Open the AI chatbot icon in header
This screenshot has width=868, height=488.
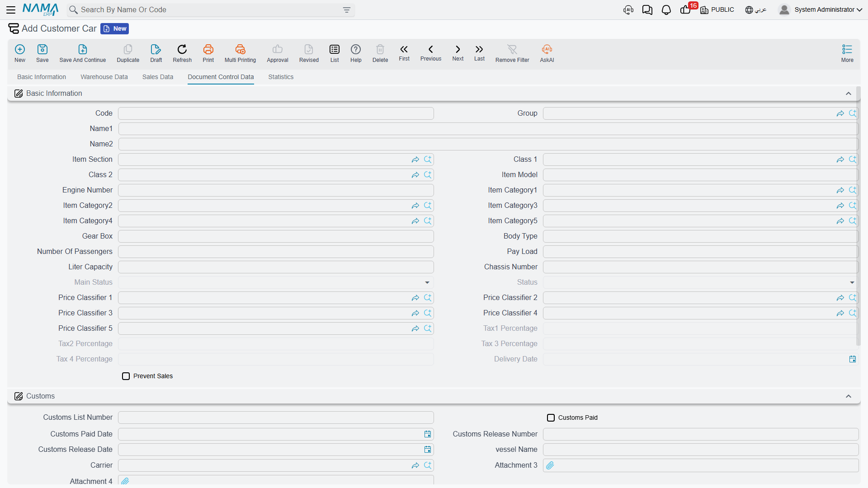(x=628, y=10)
